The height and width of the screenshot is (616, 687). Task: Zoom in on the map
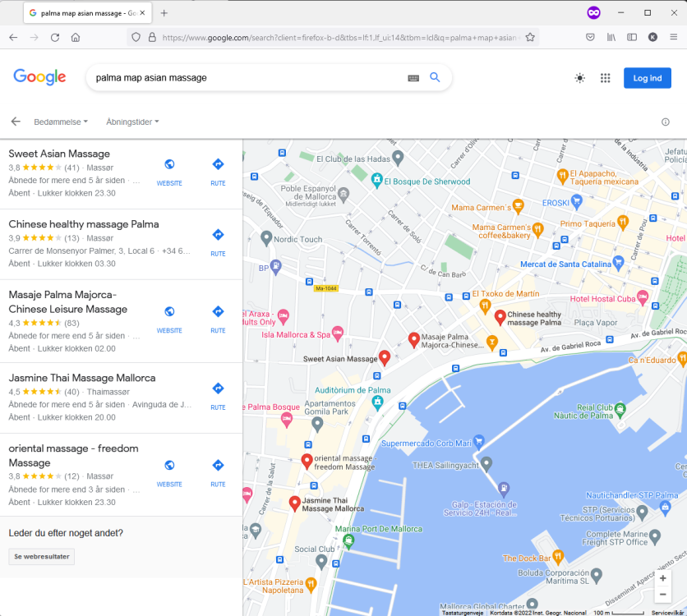(x=662, y=578)
